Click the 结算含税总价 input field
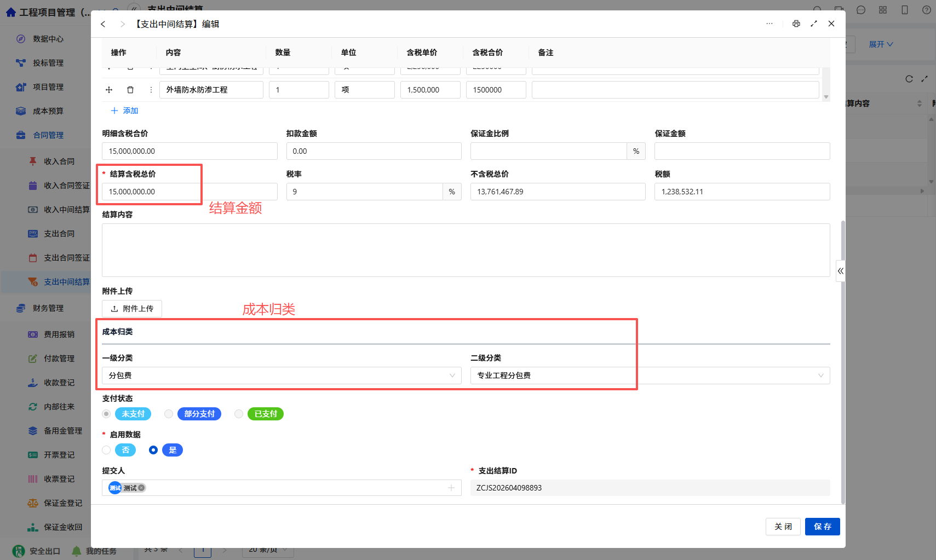This screenshot has width=936, height=560. coord(190,192)
